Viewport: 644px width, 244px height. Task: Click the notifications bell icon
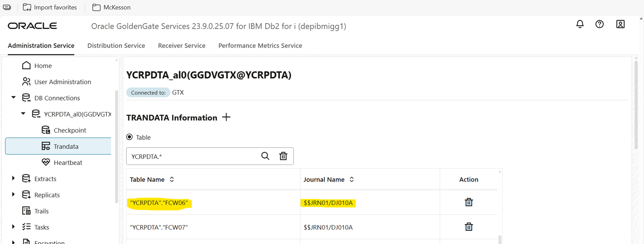pyautogui.click(x=580, y=24)
